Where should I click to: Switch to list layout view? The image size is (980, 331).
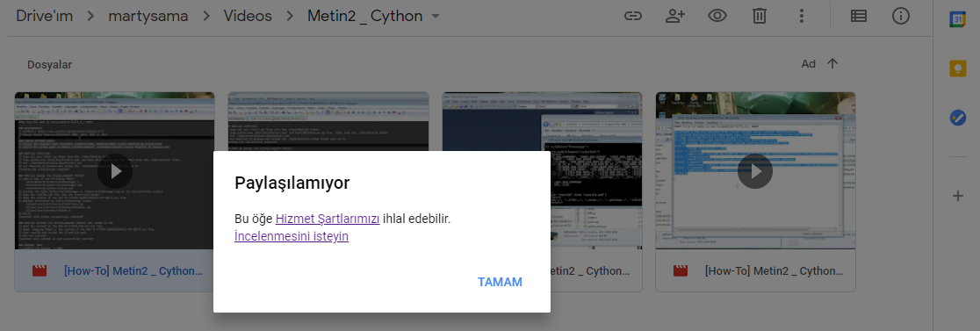(x=859, y=16)
